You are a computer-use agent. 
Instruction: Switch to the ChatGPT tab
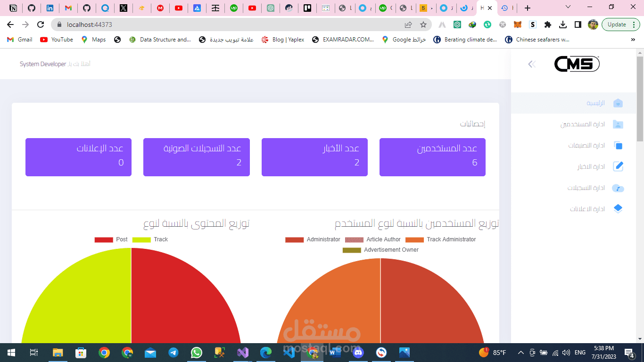[271, 8]
